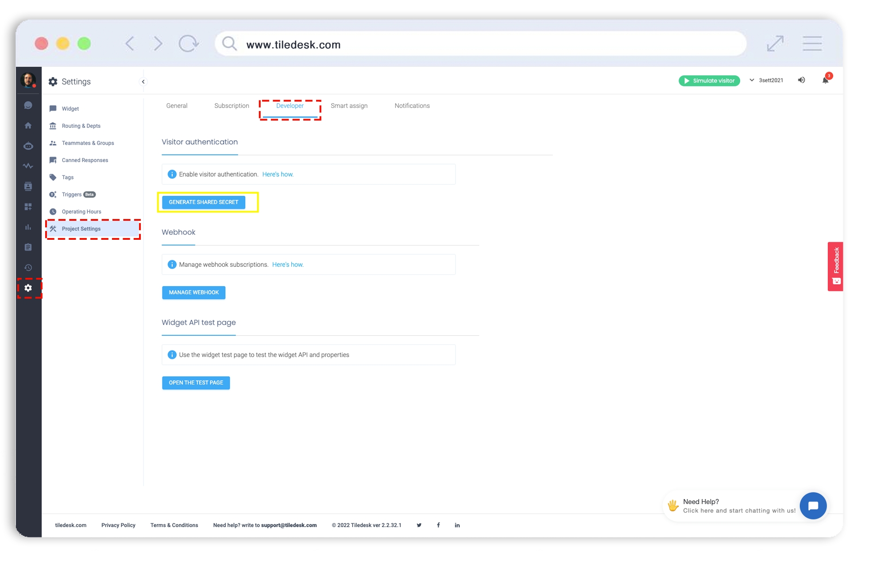Switch to the Smart assign tab
Screen dimensions: 869x588
pos(349,106)
